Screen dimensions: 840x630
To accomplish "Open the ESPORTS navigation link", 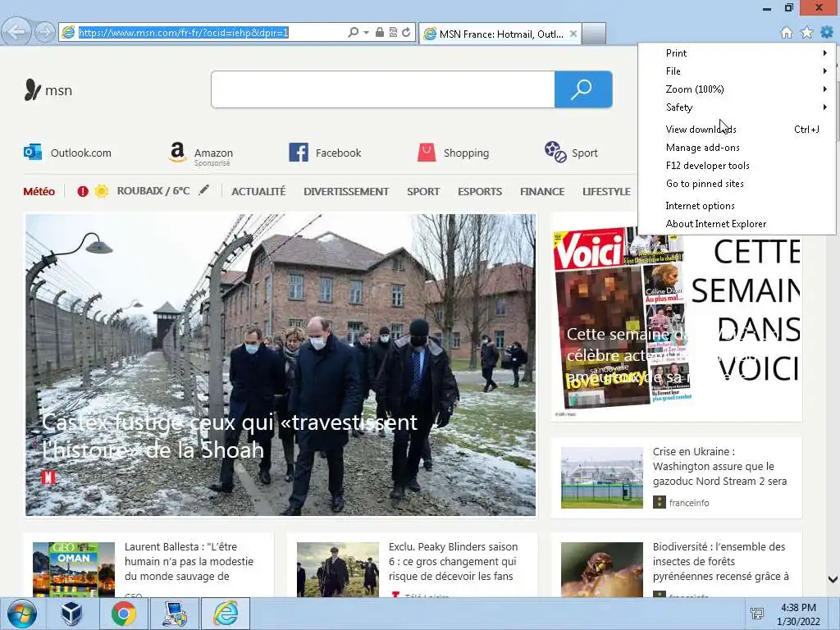I will [x=479, y=191].
